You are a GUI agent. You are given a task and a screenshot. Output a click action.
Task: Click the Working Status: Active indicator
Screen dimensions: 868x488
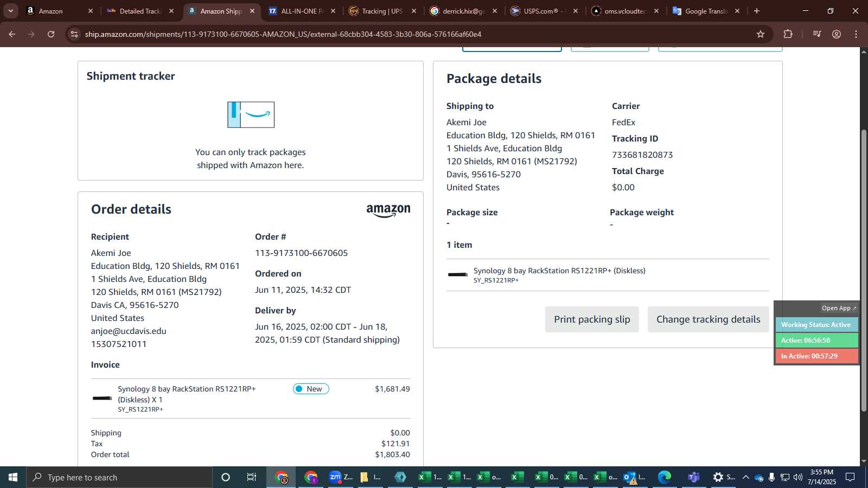[x=816, y=325]
